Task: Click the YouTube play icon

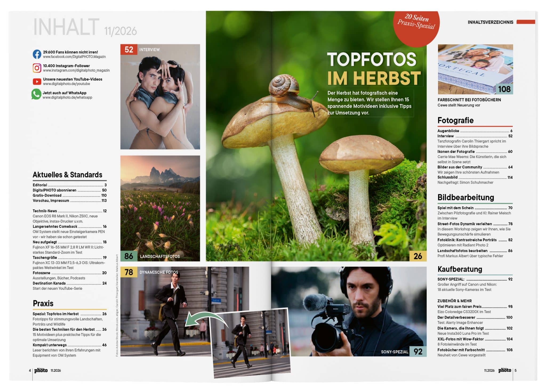Action: [x=37, y=82]
